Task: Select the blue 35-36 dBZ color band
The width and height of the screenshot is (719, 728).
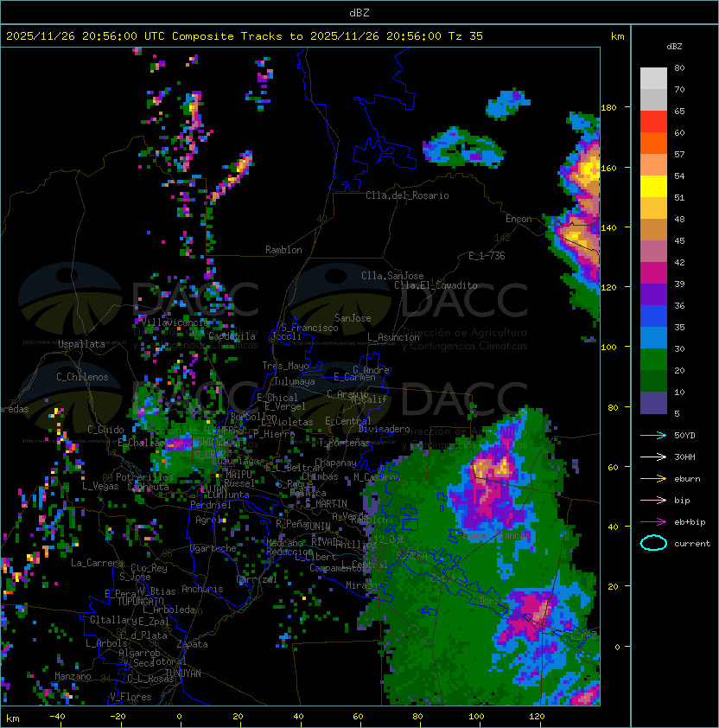Action: (653, 316)
